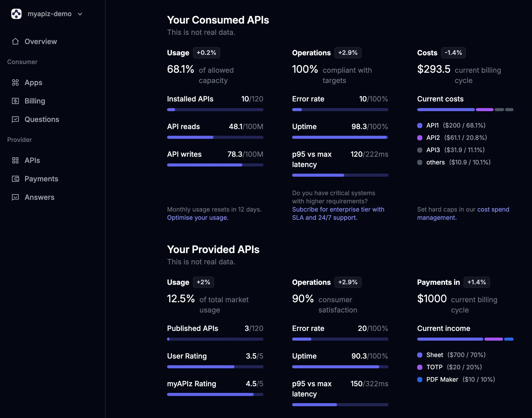The image size is (532, 418).
Task: Click the Overview home icon
Action: 15,41
